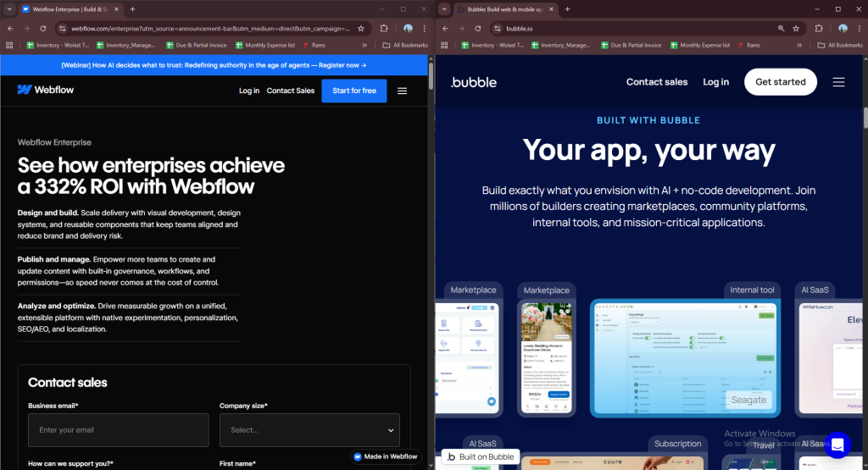
Task: Go back in the Bubble browser window
Action: click(x=446, y=28)
